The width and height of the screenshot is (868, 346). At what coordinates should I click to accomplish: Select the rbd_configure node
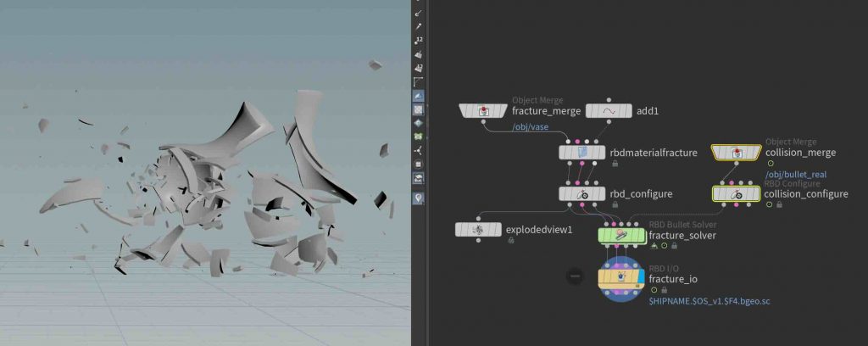pyautogui.click(x=582, y=193)
